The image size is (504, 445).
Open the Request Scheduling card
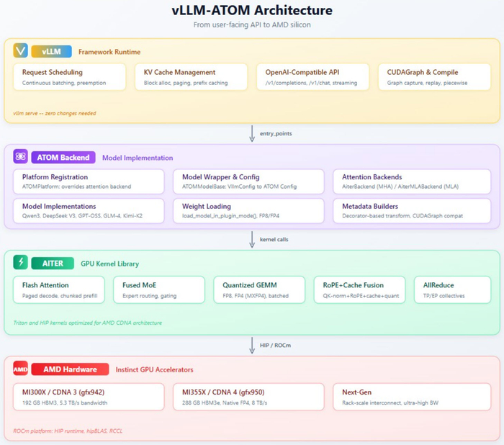[x=69, y=77]
